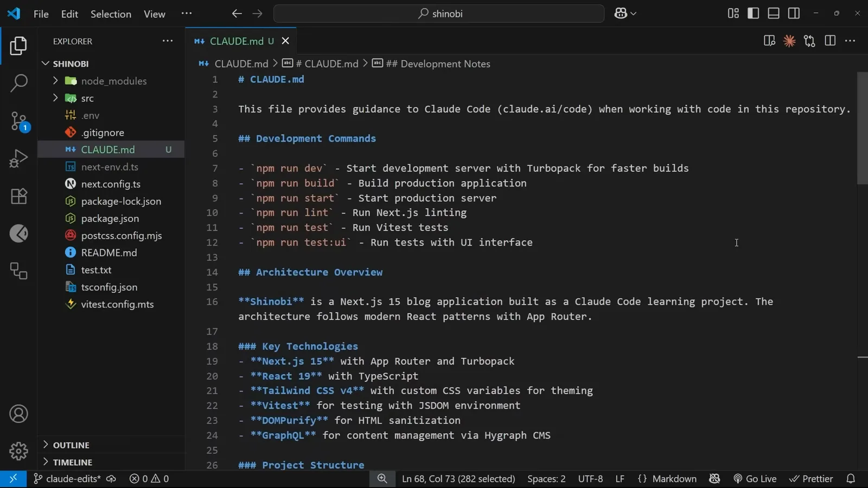Open the .gitignore file
The height and width of the screenshot is (488, 868).
click(111, 132)
